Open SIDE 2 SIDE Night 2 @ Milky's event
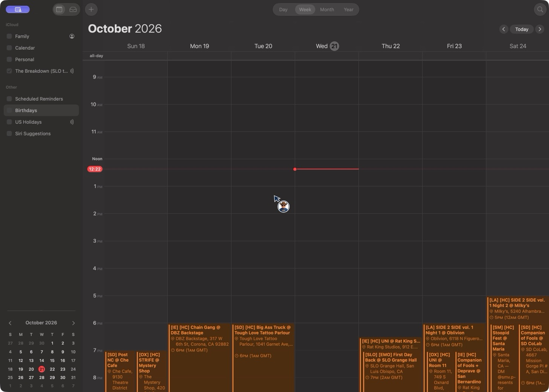The image size is (549, 392). click(518, 309)
